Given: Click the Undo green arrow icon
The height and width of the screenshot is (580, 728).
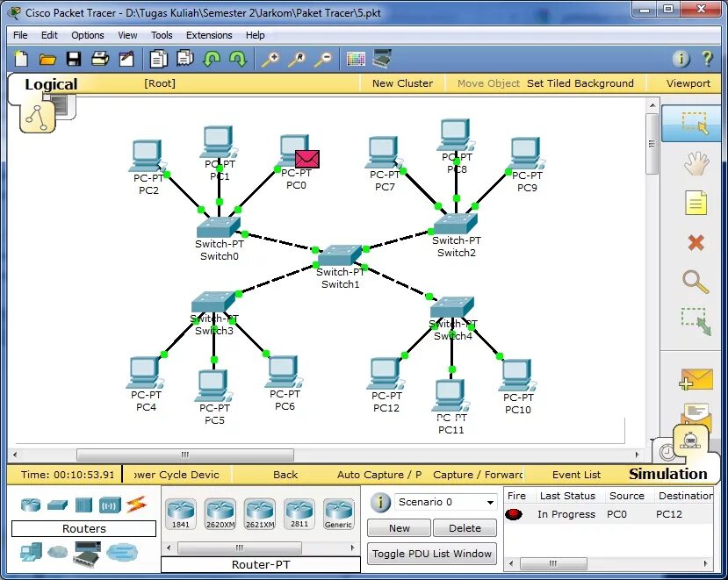Looking at the screenshot, I should pos(212,59).
